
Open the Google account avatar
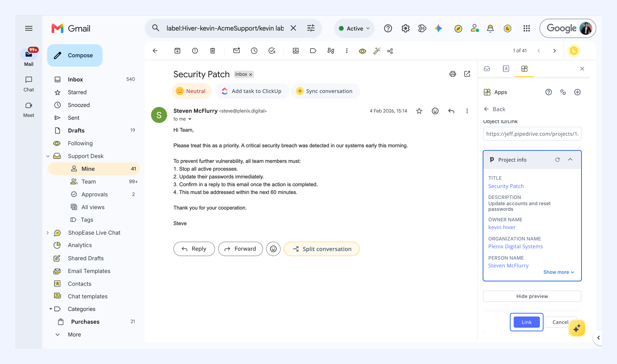click(586, 29)
